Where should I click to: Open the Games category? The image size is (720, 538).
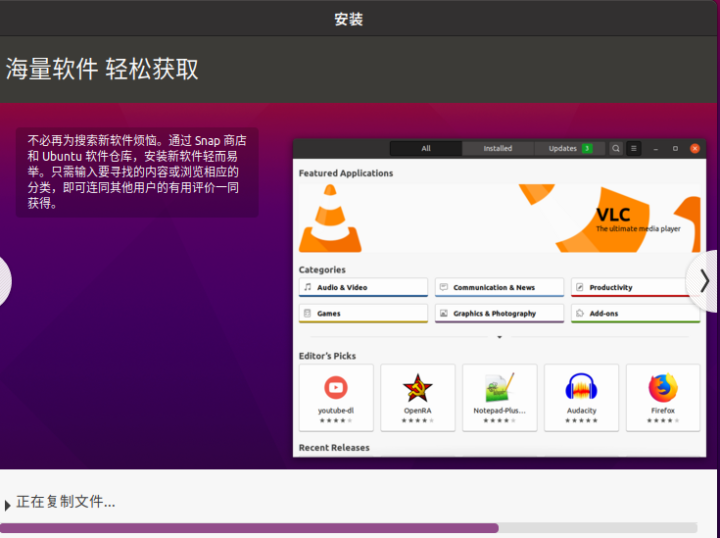363,313
